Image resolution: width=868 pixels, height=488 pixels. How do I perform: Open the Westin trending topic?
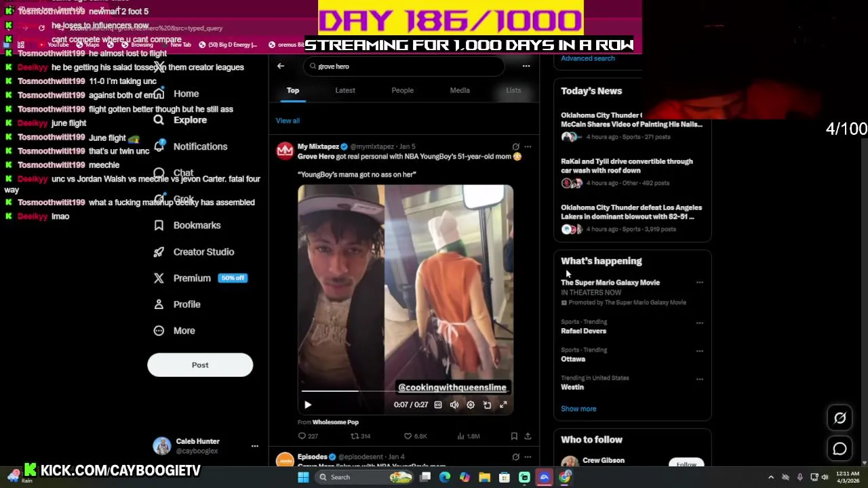coord(572,387)
